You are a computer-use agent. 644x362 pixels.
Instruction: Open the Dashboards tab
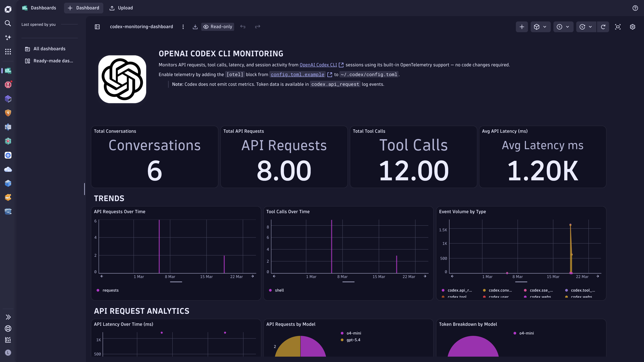click(x=39, y=8)
